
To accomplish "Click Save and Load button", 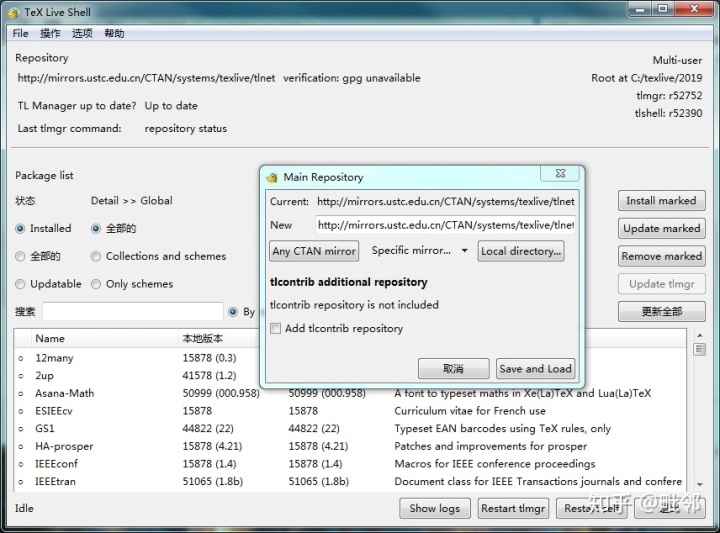I will pos(535,369).
